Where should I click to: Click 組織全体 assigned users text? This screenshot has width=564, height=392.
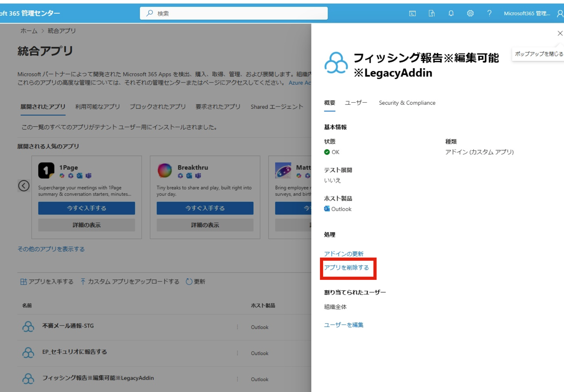pyautogui.click(x=335, y=307)
